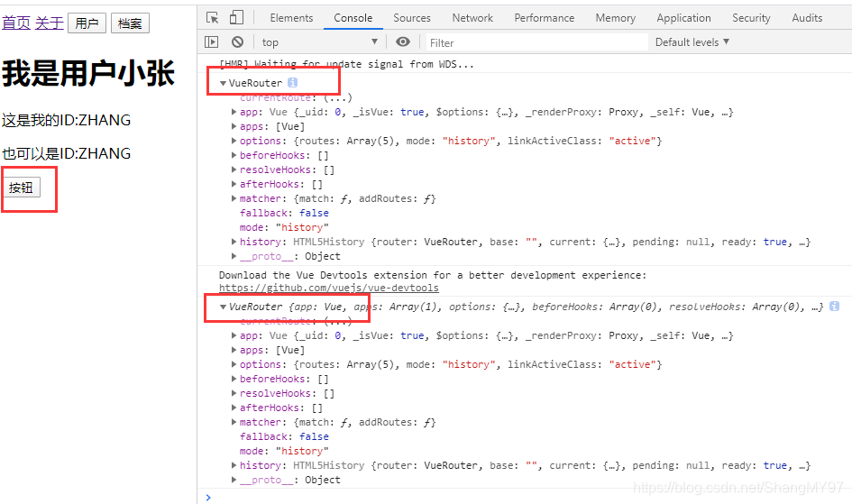Click the 也可以是ID:ZHANG text
The width and height of the screenshot is (852, 504).
pyautogui.click(x=67, y=153)
